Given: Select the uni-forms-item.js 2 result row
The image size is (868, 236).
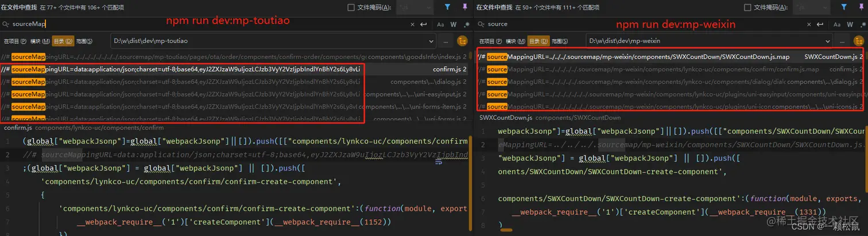Looking at the screenshot, I should pyautogui.click(x=235, y=107).
